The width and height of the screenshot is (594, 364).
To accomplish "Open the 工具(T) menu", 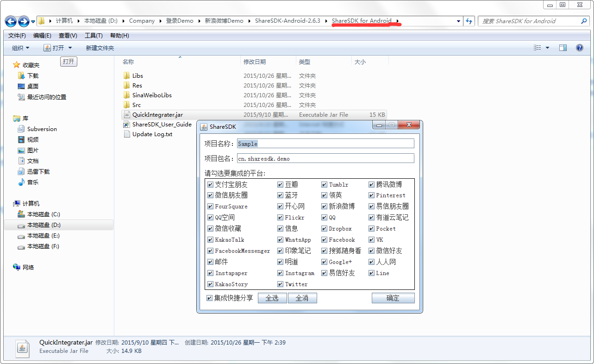I will [94, 35].
